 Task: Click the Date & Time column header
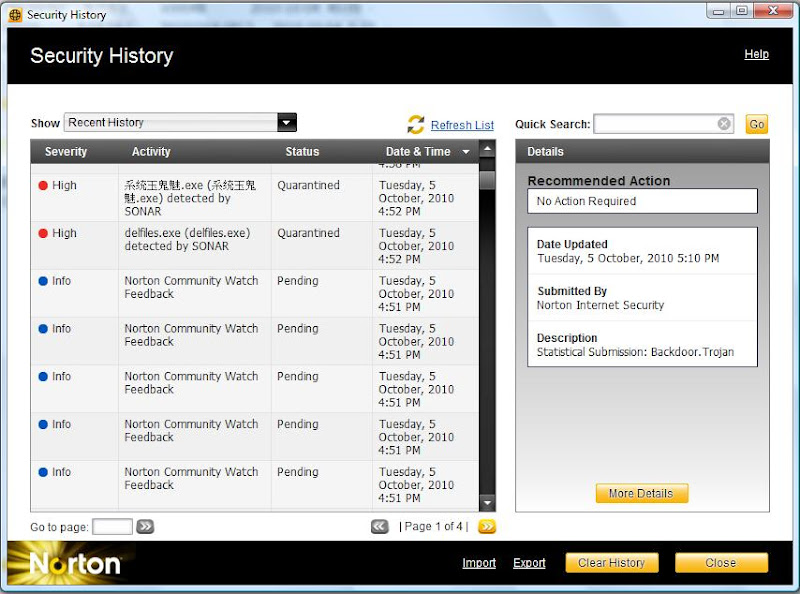pyautogui.click(x=418, y=152)
